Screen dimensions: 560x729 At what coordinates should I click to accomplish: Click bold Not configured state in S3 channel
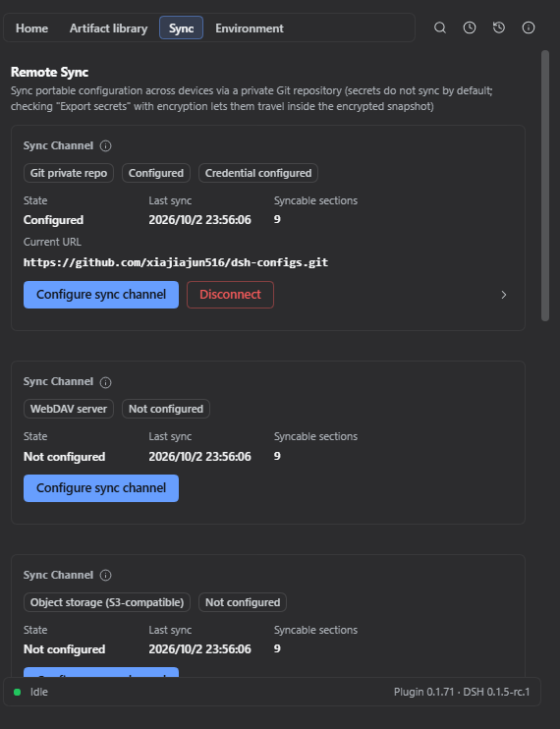(x=64, y=649)
